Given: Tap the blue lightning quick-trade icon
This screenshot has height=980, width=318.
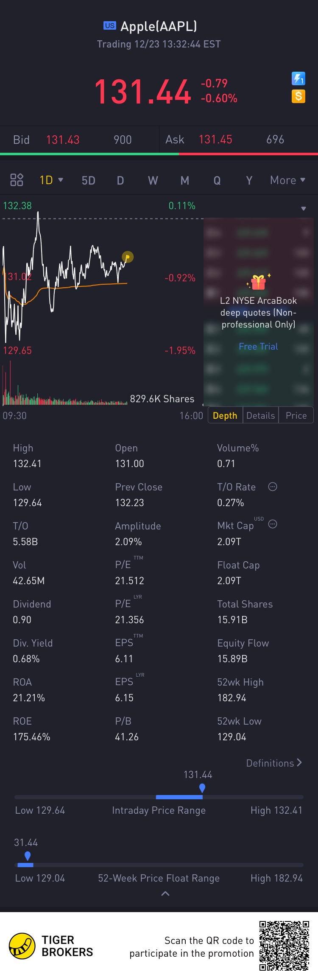Looking at the screenshot, I should tap(298, 78).
